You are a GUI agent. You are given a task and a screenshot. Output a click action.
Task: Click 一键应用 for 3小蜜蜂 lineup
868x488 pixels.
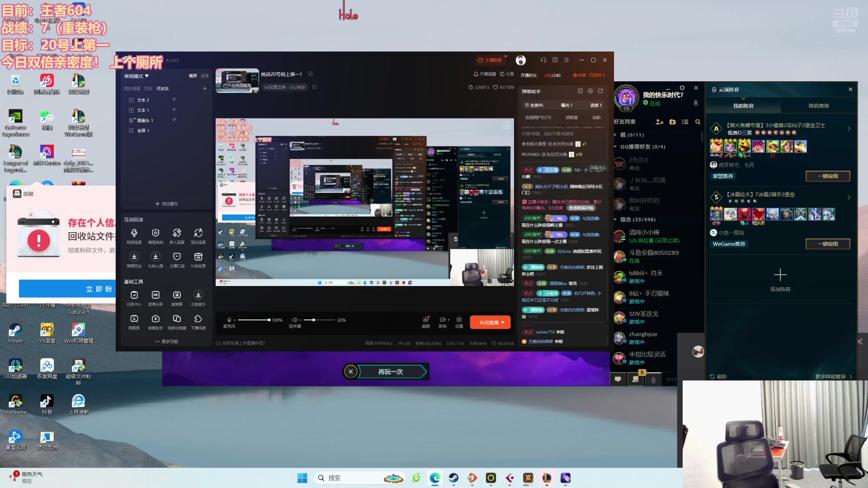click(828, 176)
